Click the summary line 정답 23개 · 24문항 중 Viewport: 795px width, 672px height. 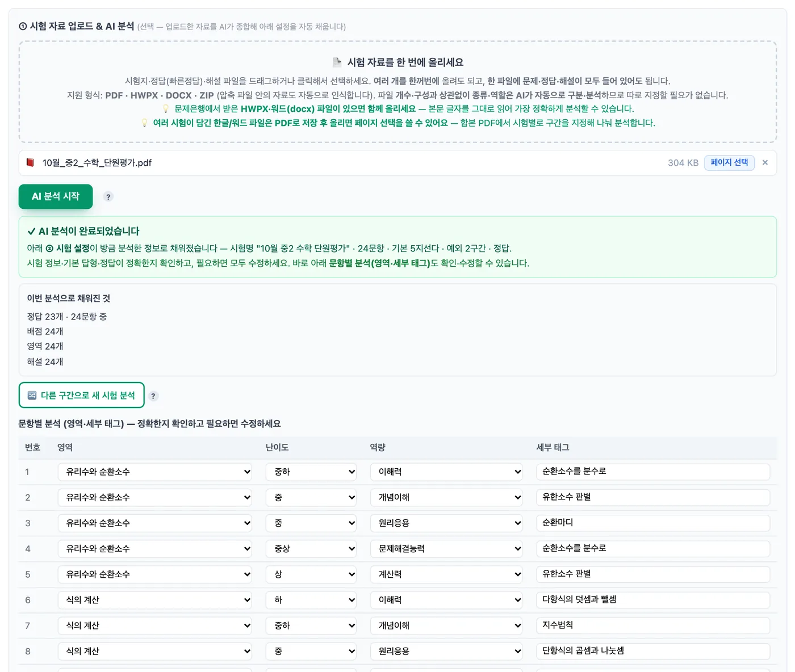[67, 317]
